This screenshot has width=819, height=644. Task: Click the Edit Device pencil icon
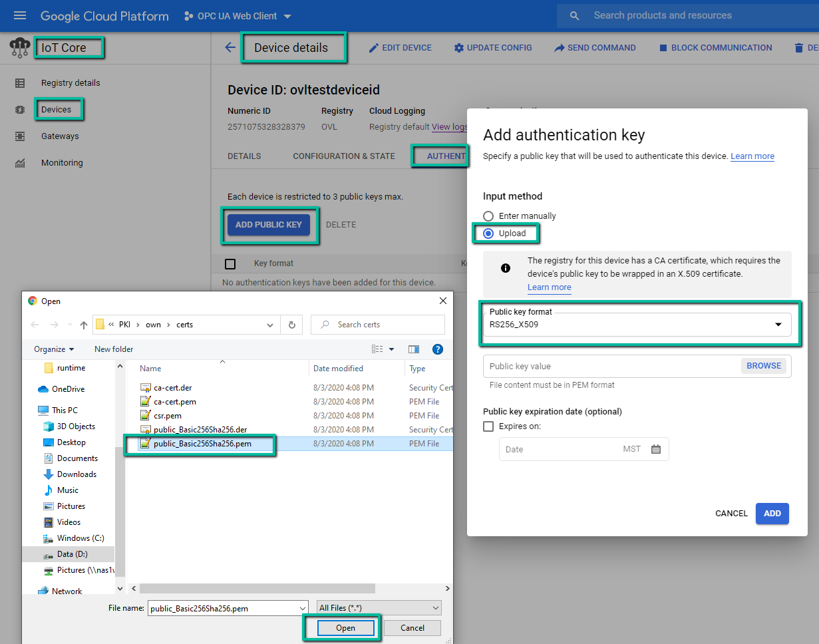pyautogui.click(x=374, y=48)
